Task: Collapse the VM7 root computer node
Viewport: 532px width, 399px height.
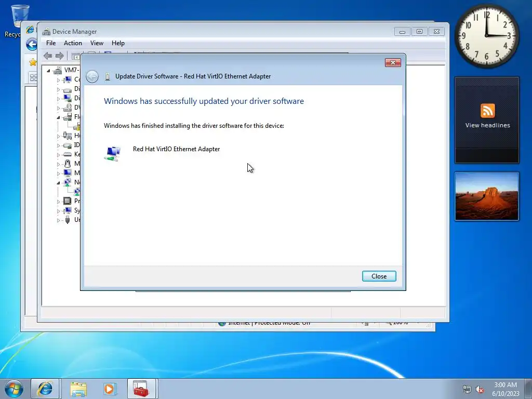Action: [48, 71]
